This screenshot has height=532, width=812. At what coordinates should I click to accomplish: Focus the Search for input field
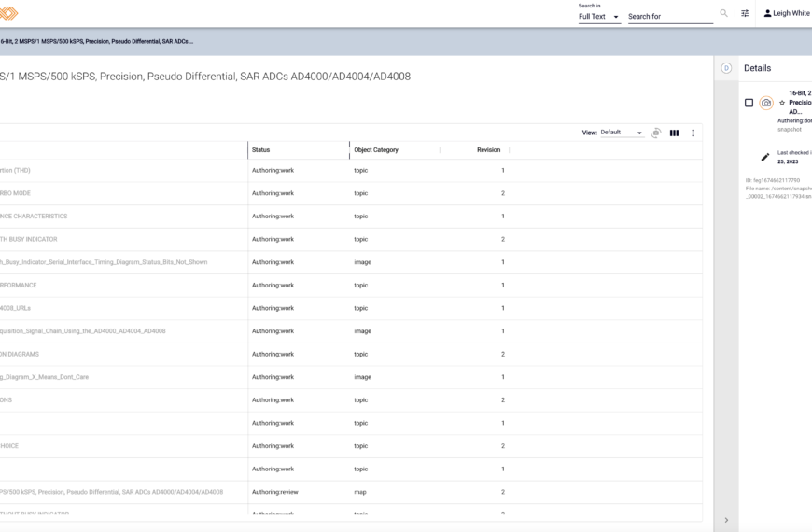point(670,17)
